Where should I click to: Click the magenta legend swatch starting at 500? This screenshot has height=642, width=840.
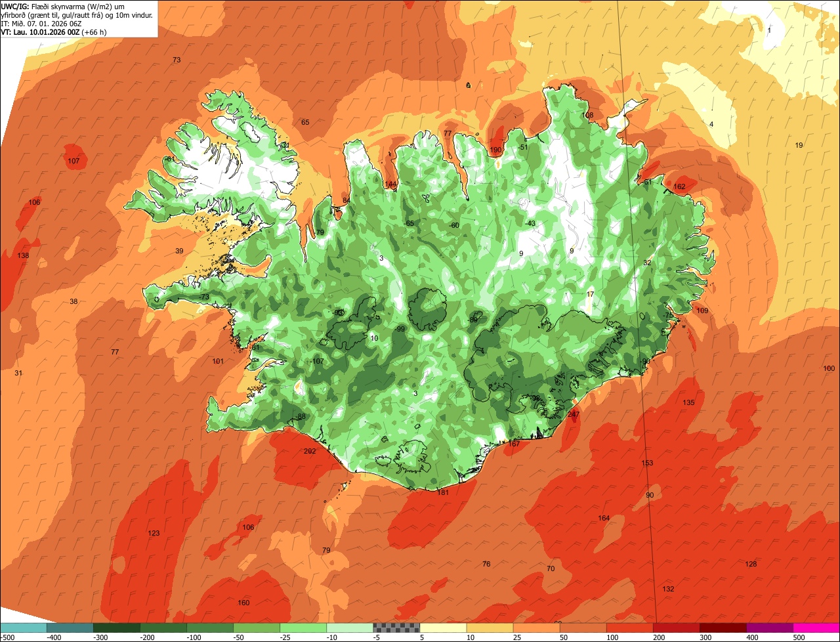point(816,628)
